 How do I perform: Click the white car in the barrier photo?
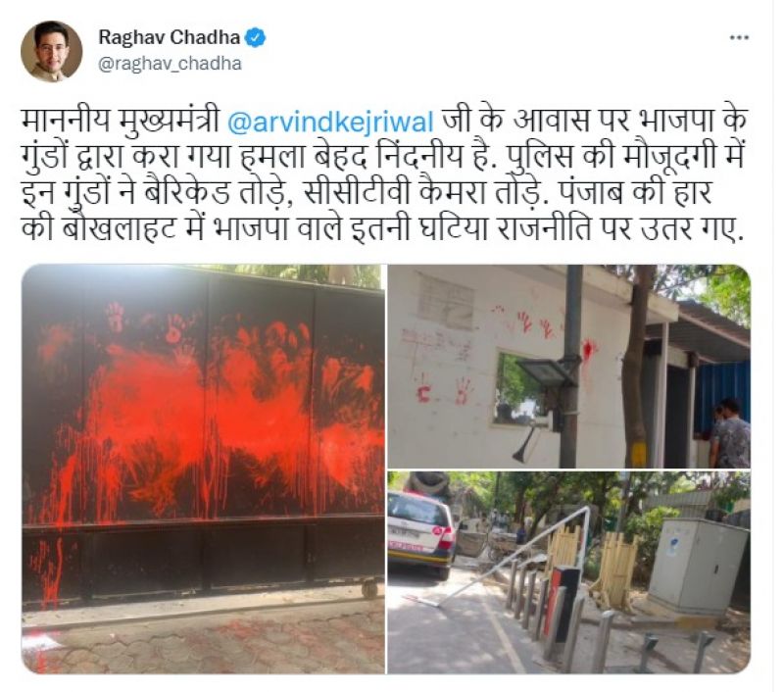[421, 533]
